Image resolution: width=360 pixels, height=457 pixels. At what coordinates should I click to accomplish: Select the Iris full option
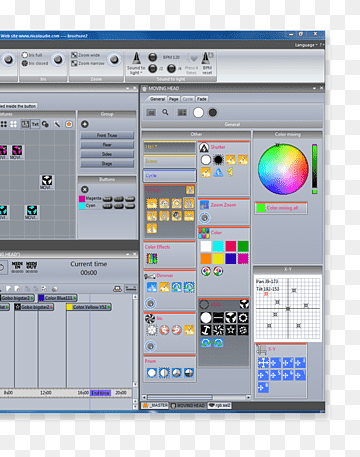pos(32,55)
